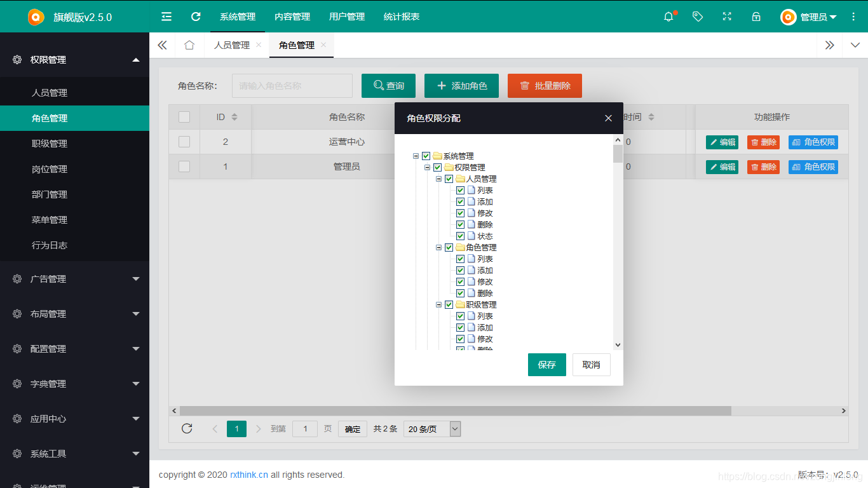Close the 人员管理 tab

(259, 45)
